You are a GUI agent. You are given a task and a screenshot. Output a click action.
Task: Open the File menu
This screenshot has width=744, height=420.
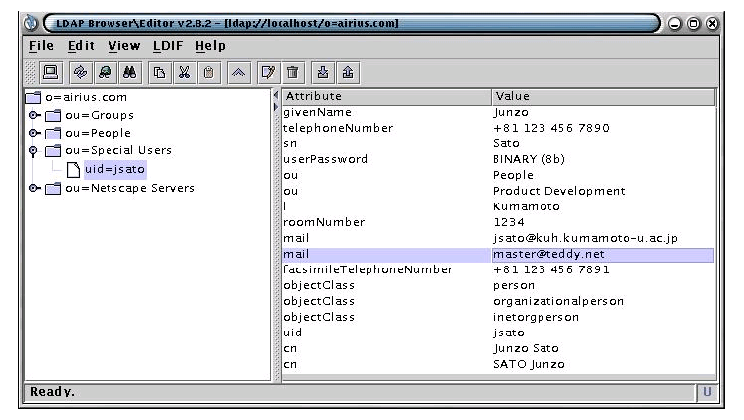click(41, 46)
